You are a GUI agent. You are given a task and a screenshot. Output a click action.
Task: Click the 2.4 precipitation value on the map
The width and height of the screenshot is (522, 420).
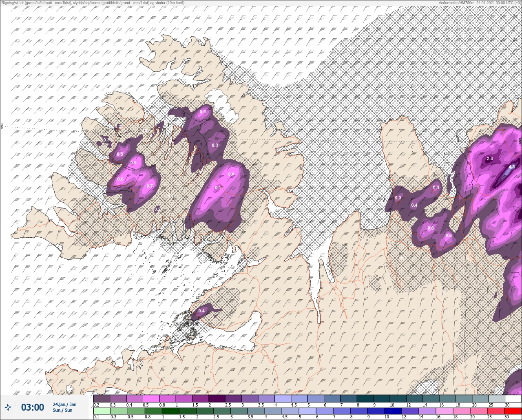(490, 159)
